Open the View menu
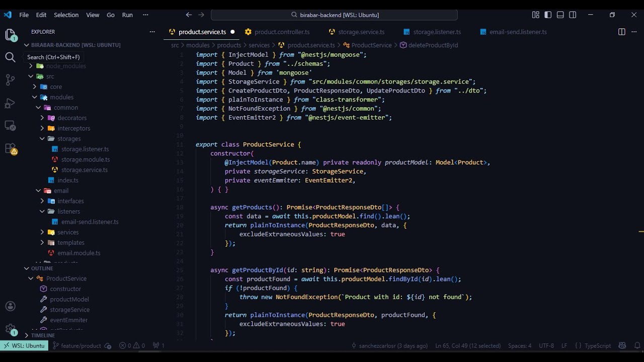Image resolution: width=644 pixels, height=362 pixels. [x=93, y=15]
